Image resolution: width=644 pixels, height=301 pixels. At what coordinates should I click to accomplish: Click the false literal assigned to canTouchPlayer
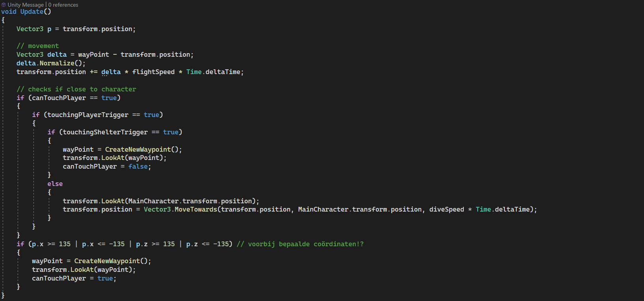point(138,166)
